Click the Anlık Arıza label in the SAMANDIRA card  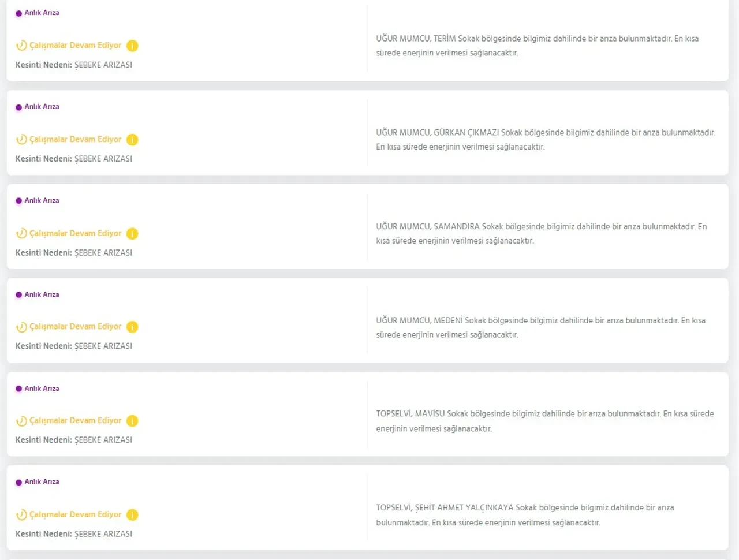(x=42, y=201)
